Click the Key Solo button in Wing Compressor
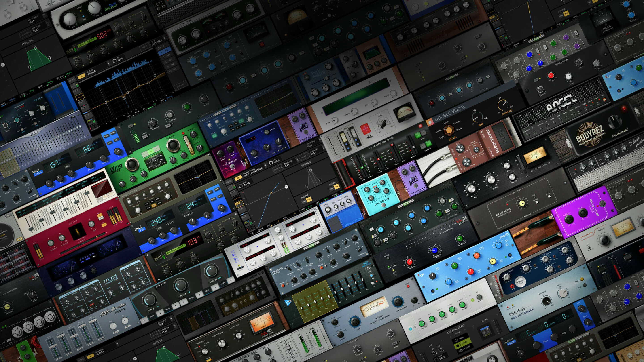 (x=304, y=156)
